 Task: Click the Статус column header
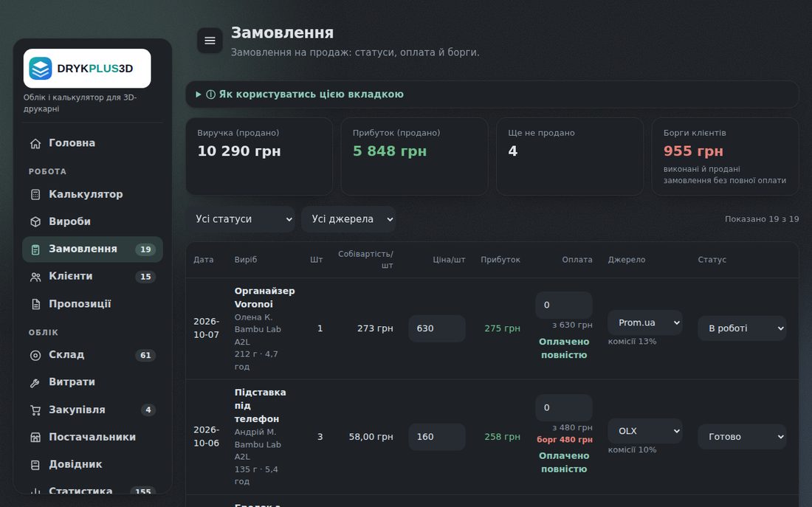[712, 260]
